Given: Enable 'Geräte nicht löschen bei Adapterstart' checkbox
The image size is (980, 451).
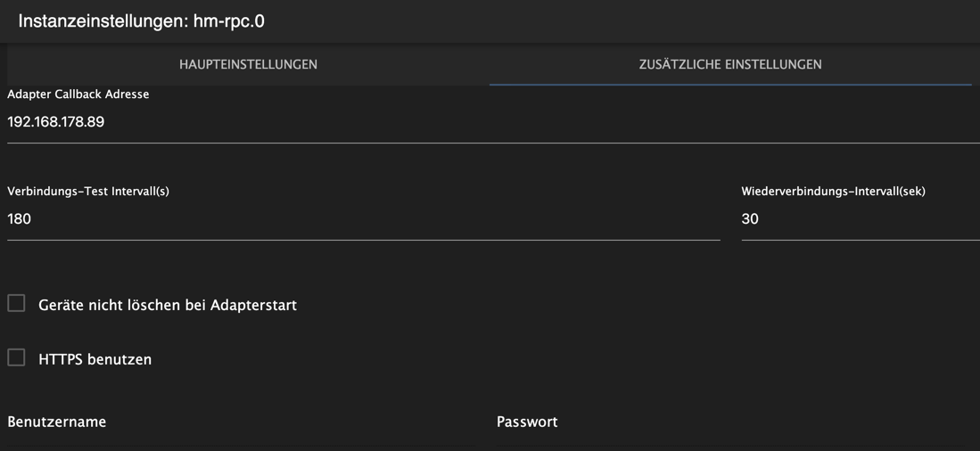Looking at the screenshot, I should pyautogui.click(x=16, y=304).
